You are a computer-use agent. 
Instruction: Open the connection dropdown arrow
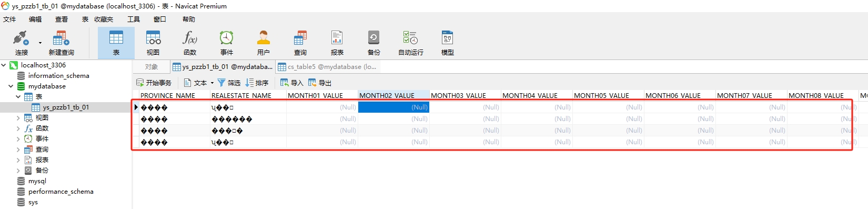40,43
